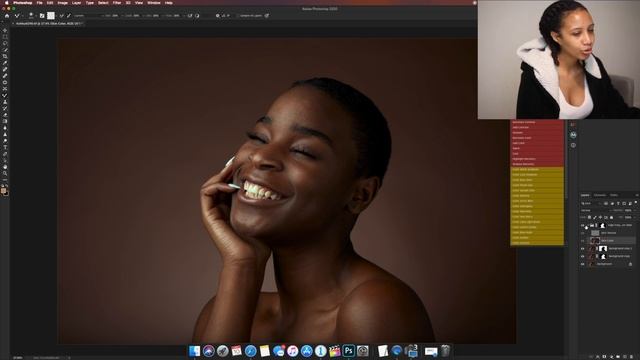This screenshot has height=360, width=640.
Task: Select the Zoom tool in the toolbar
Action: pyautogui.click(x=5, y=173)
